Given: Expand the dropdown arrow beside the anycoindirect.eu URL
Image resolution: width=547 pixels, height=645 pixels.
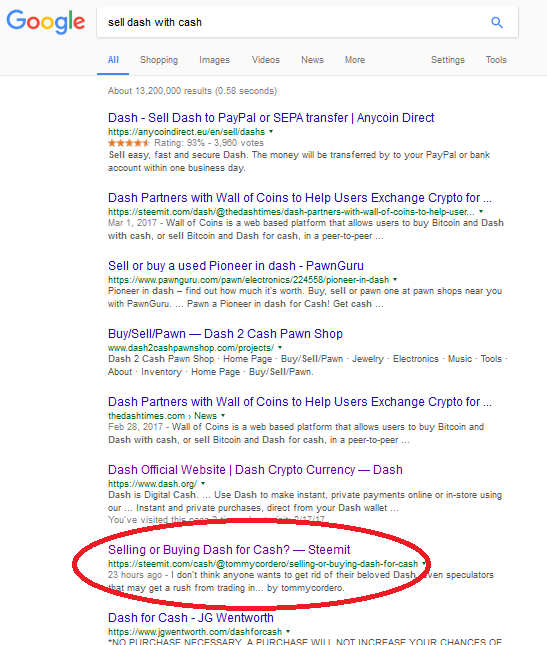Looking at the screenshot, I should pyautogui.click(x=271, y=132).
